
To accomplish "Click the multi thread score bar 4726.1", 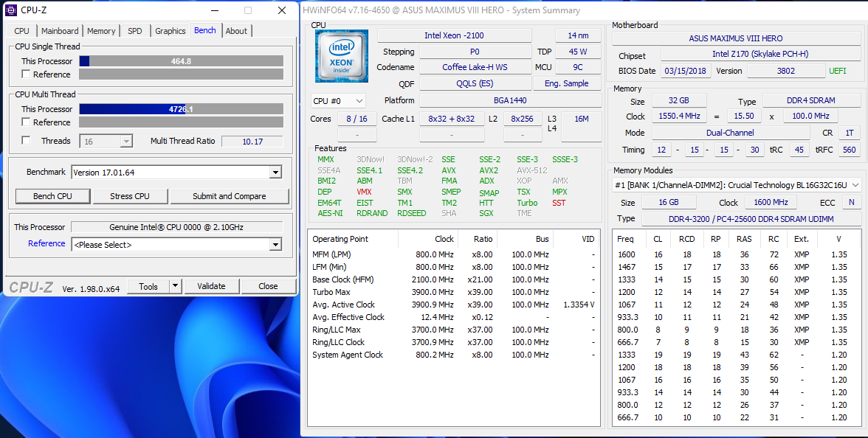I will (181, 109).
